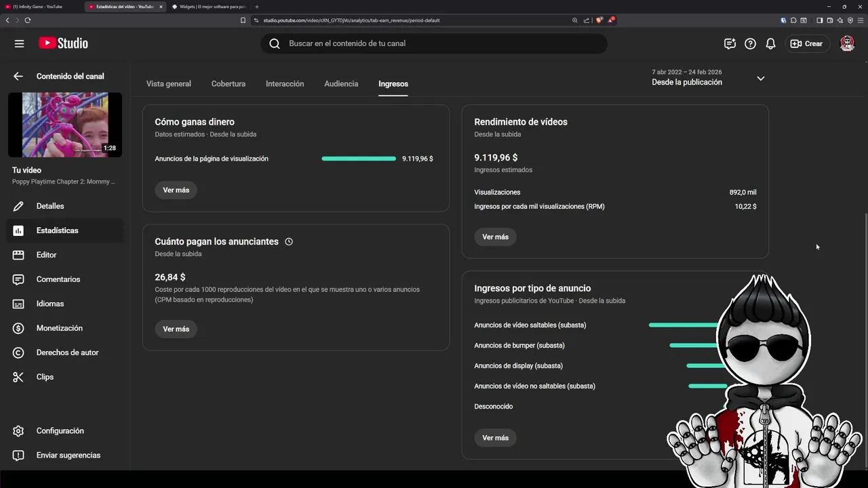
Task: Click the Desconocido row label
Action: coord(494,407)
